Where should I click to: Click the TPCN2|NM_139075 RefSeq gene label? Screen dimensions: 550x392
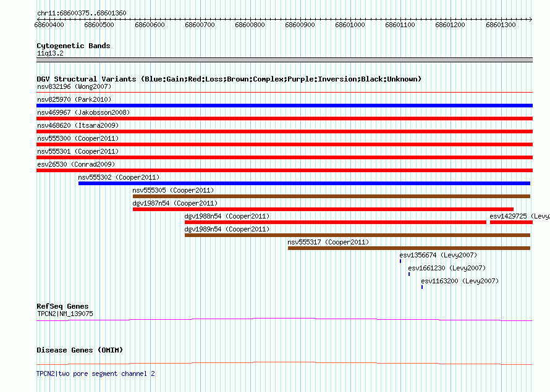point(66,314)
